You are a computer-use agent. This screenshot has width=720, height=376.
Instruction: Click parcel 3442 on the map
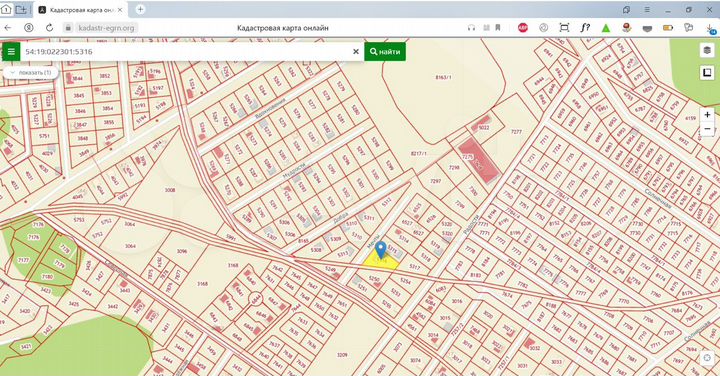(x=112, y=306)
